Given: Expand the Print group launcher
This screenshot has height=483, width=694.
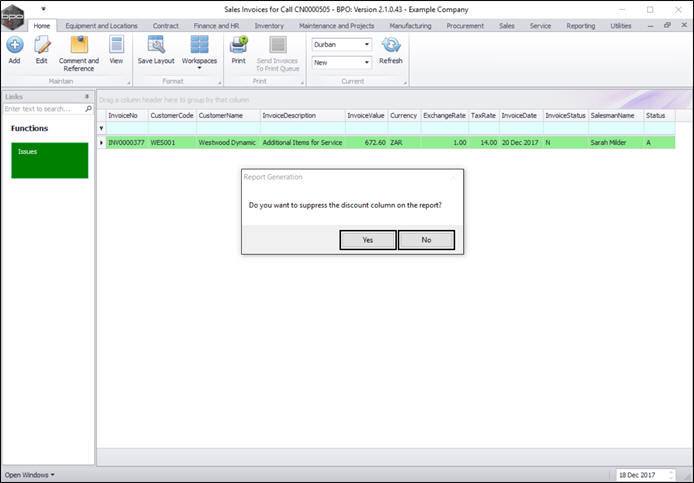Looking at the screenshot, I should point(303,83).
